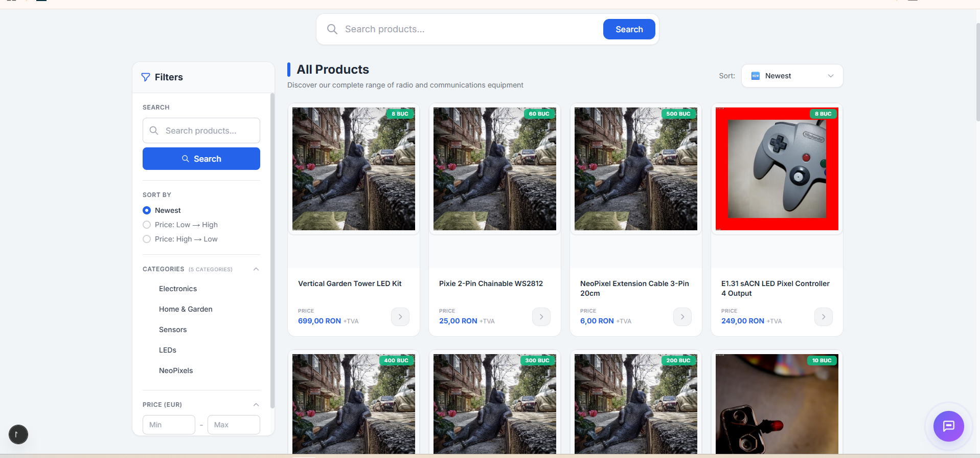Open NeoPixel Extension Cable product image
980x458 pixels.
[x=636, y=169]
